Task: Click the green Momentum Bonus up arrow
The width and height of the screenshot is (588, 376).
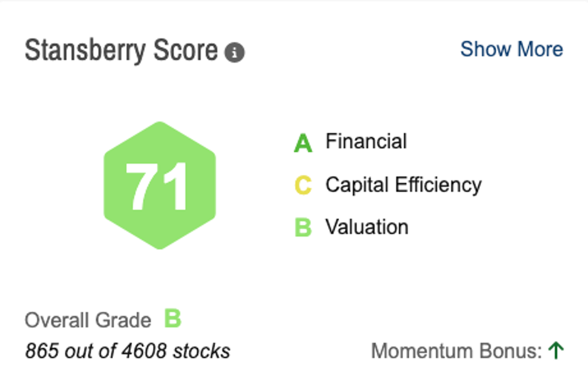Action: click(x=556, y=350)
